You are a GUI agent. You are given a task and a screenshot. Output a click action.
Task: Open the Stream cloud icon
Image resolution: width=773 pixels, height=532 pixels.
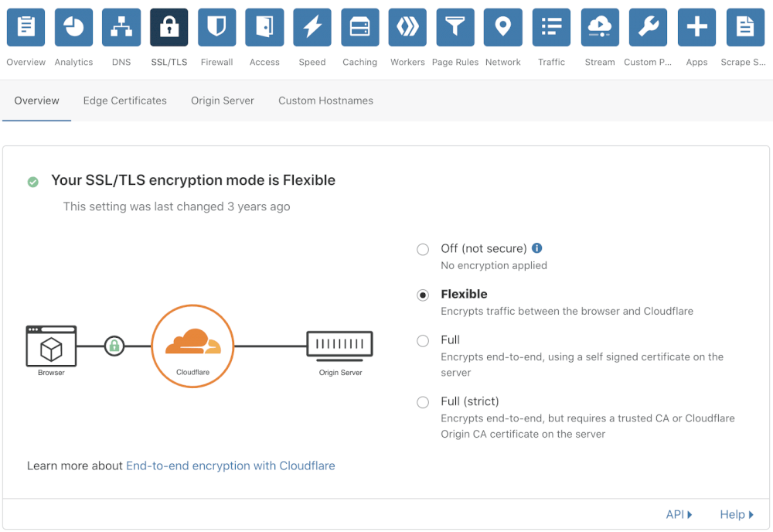pyautogui.click(x=600, y=28)
